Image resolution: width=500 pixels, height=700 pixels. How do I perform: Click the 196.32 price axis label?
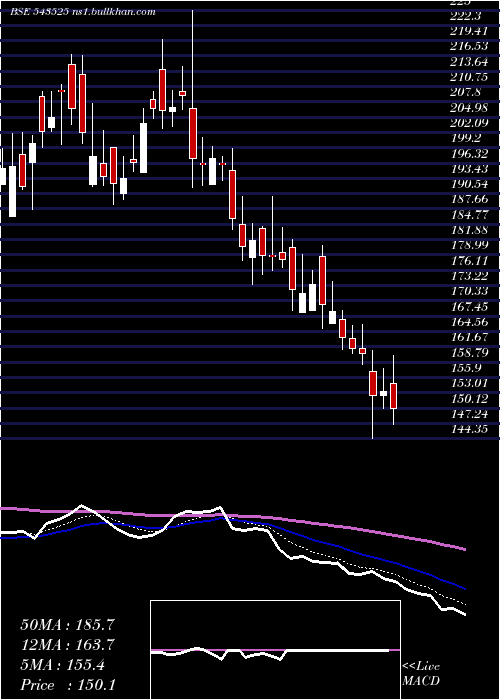[468, 153]
